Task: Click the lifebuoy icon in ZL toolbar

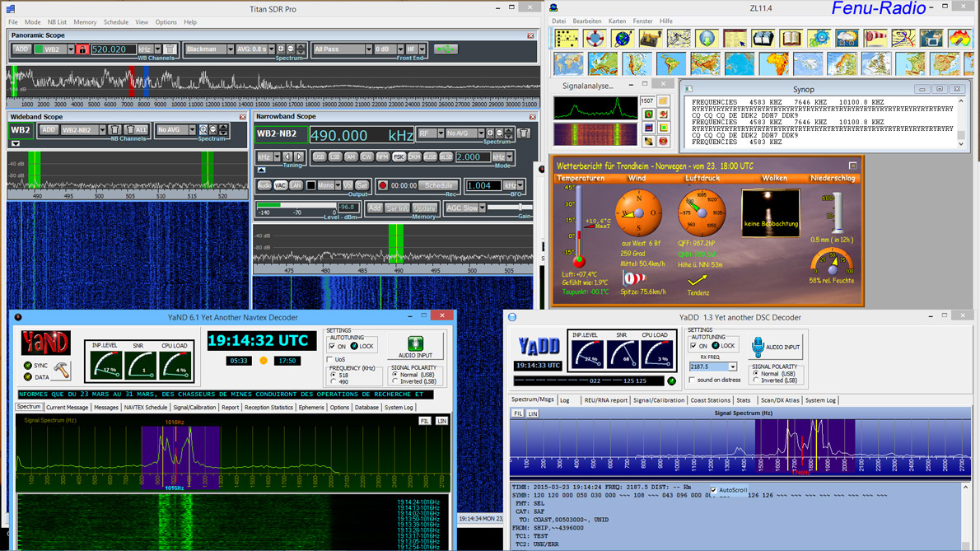Action: pyautogui.click(x=594, y=39)
